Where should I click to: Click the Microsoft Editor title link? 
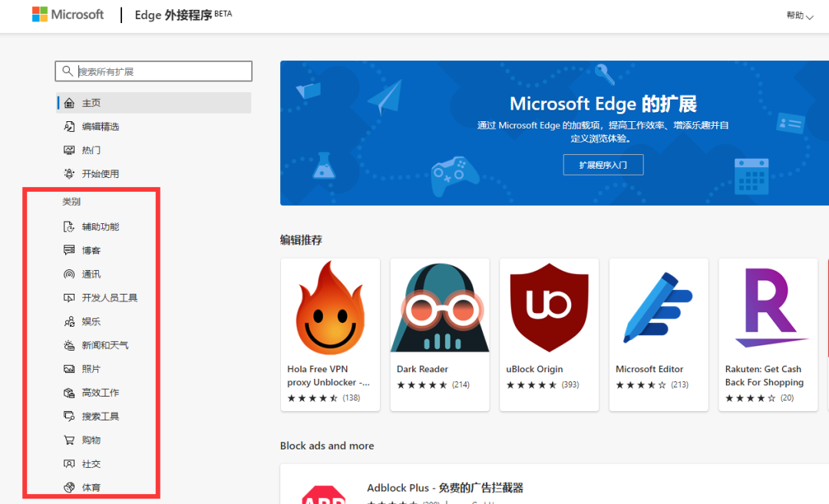click(650, 369)
